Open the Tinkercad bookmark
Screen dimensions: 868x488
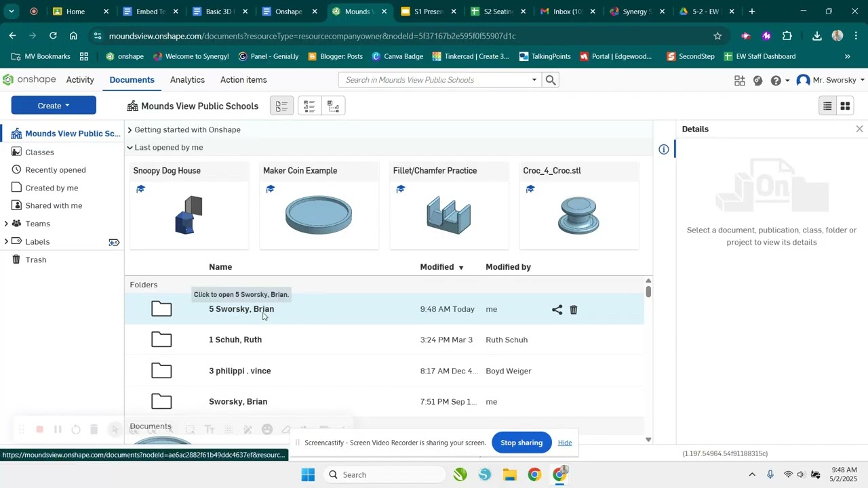471,56
